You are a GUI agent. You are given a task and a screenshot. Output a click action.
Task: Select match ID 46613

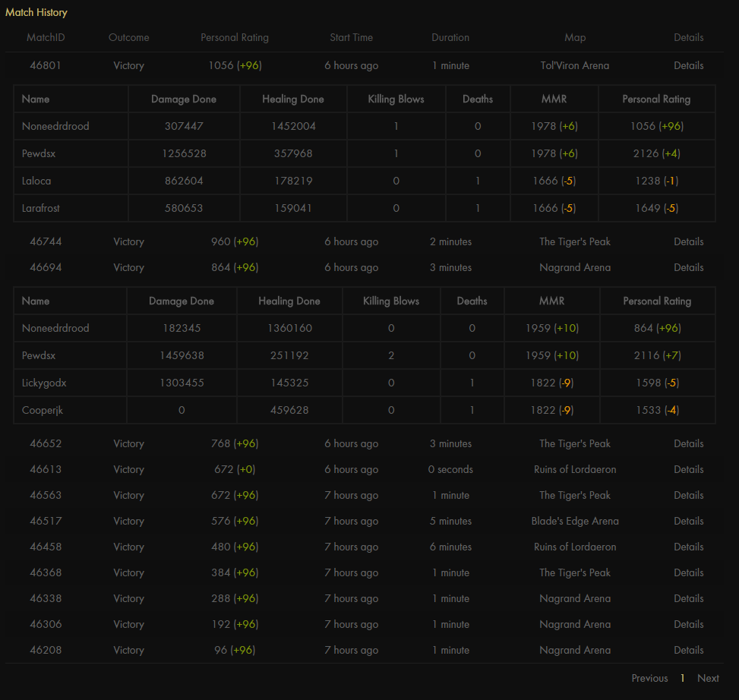pos(46,470)
